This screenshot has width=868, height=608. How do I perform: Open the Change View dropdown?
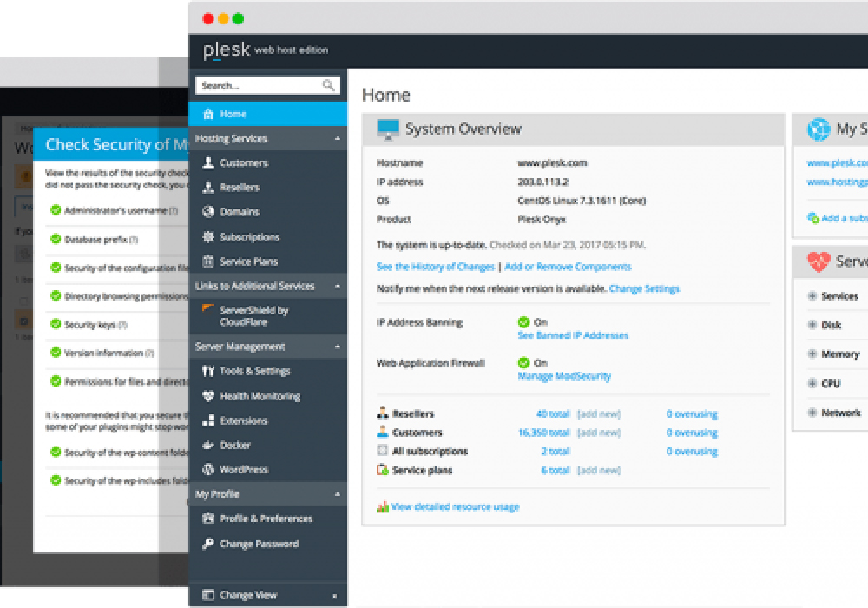point(335,596)
